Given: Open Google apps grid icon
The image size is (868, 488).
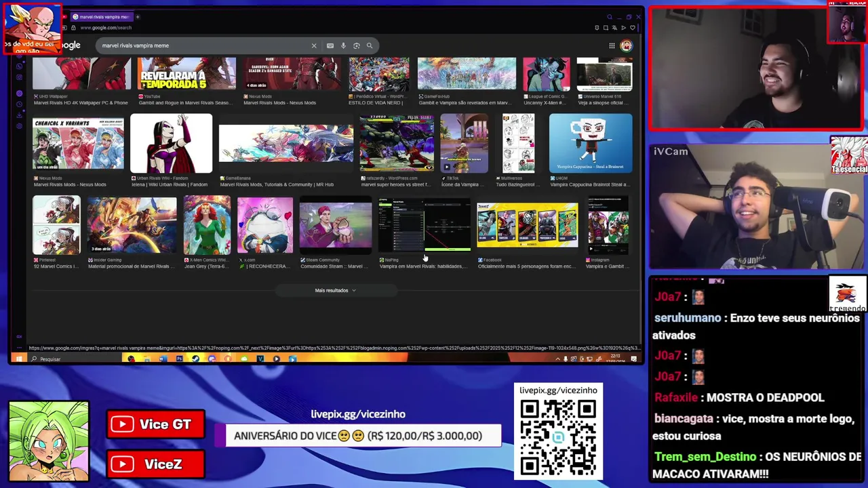Looking at the screenshot, I should (x=612, y=45).
